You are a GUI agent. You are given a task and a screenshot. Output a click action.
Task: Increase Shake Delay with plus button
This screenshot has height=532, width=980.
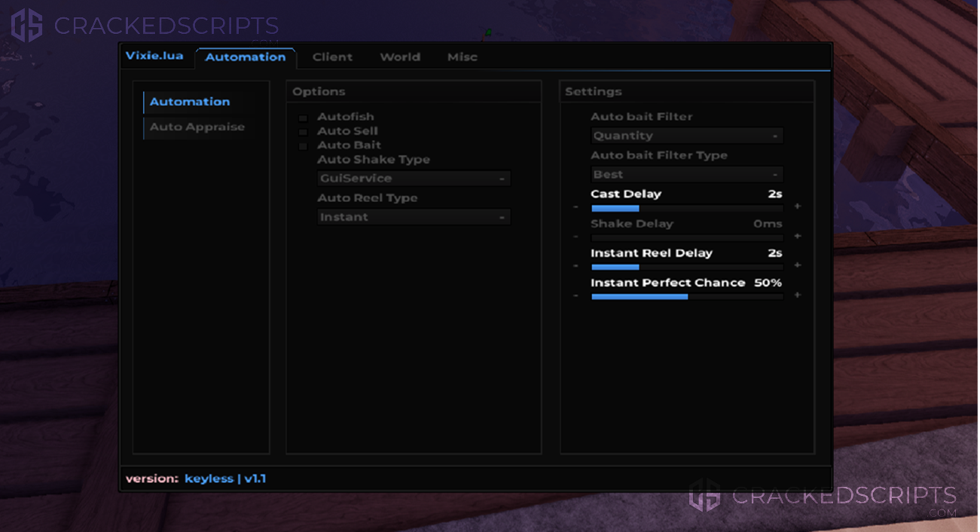pyautogui.click(x=798, y=236)
